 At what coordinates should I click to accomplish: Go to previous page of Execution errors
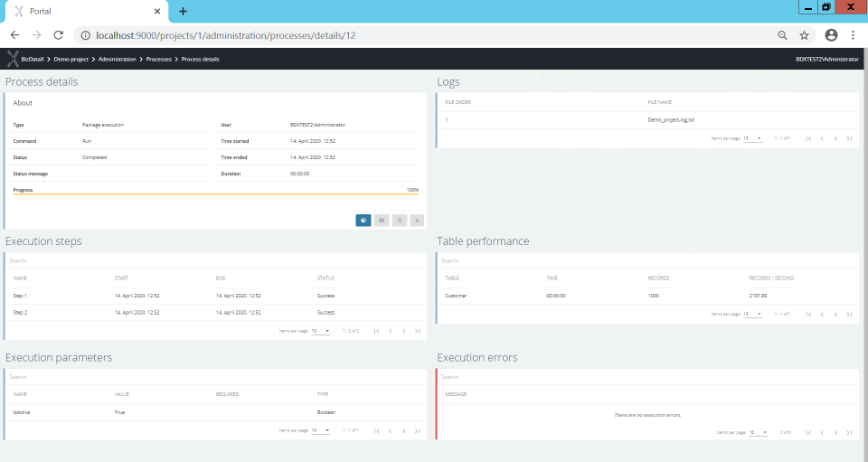pos(822,433)
